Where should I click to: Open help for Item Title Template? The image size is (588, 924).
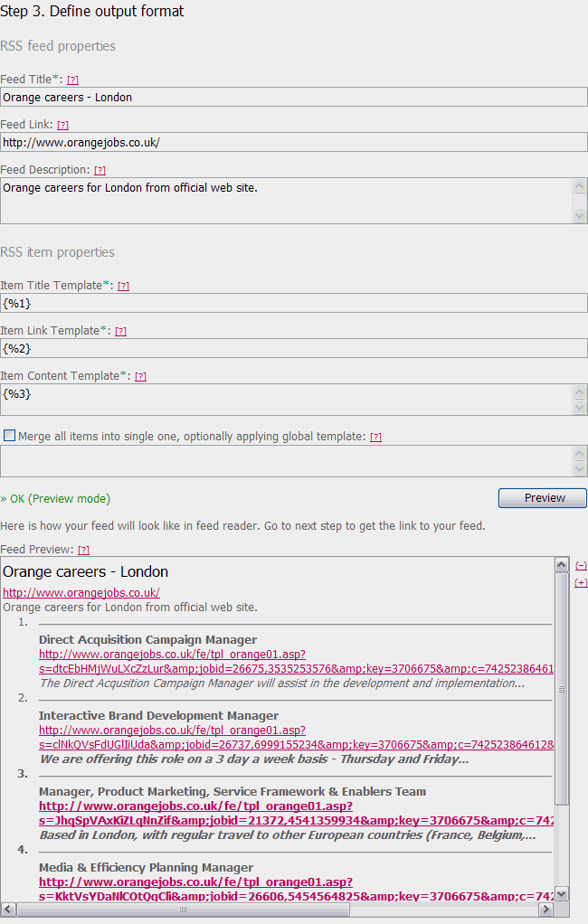(123, 286)
